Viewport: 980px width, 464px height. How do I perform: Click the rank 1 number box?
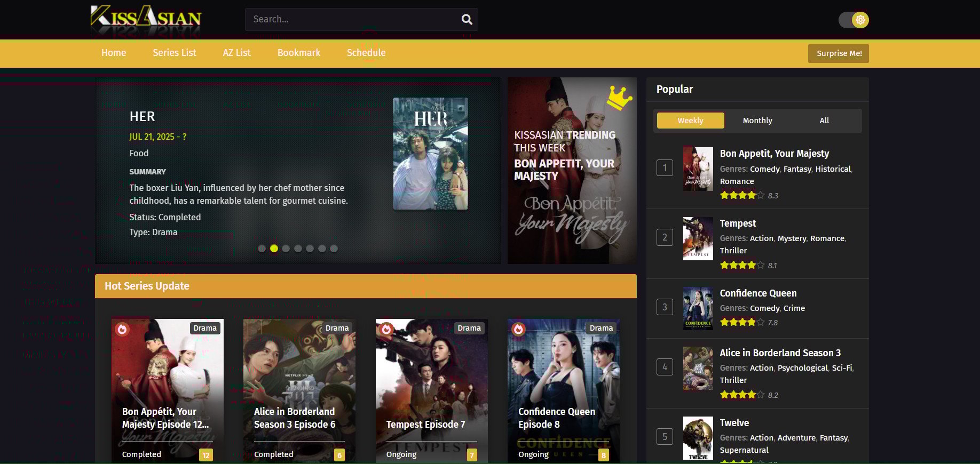pos(665,168)
